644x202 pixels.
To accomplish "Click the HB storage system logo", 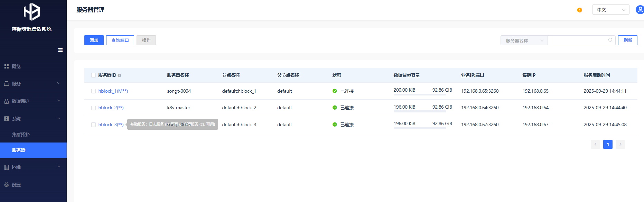I will point(31,12).
